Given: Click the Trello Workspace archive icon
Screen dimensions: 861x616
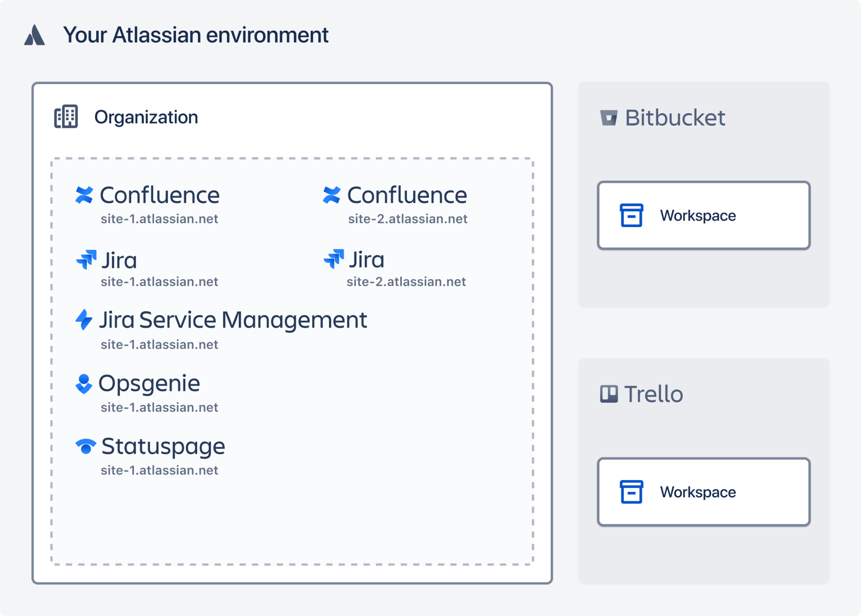Looking at the screenshot, I should pyautogui.click(x=631, y=492).
